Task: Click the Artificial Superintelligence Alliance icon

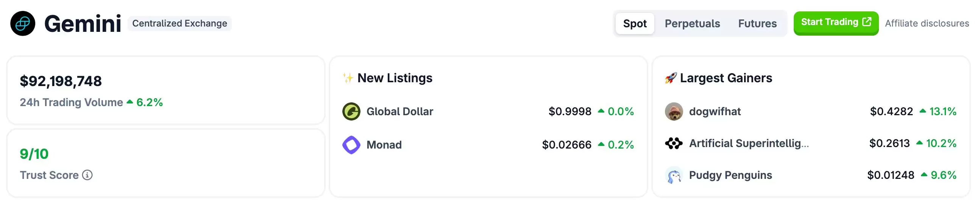Action: [674, 143]
